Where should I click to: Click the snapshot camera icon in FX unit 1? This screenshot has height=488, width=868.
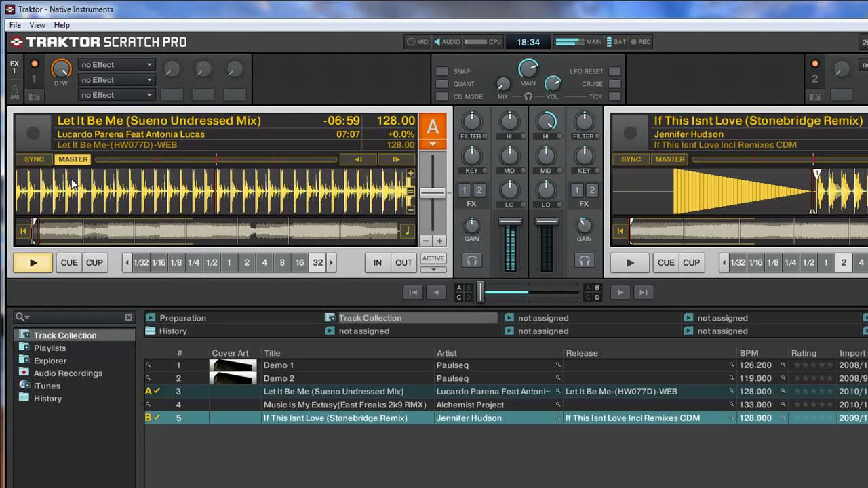pos(34,98)
